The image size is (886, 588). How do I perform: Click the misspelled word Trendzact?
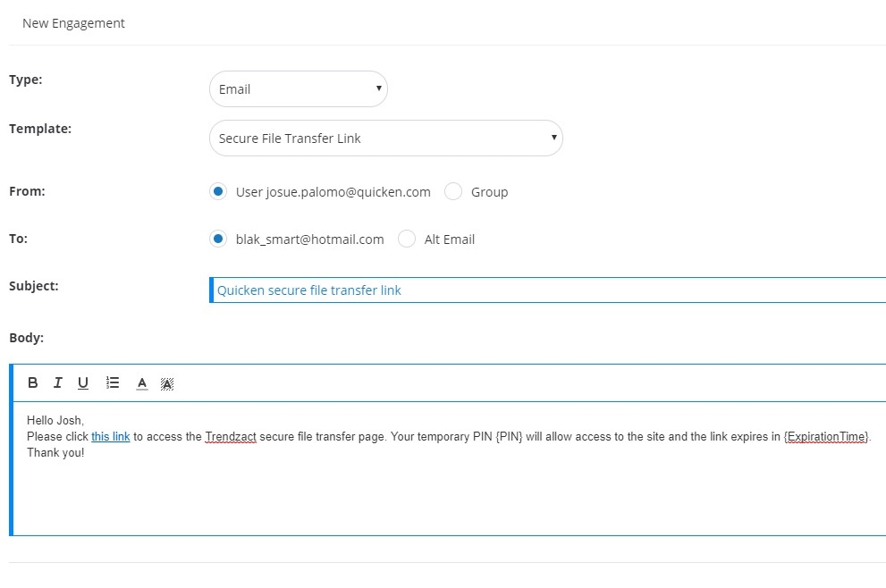click(231, 437)
